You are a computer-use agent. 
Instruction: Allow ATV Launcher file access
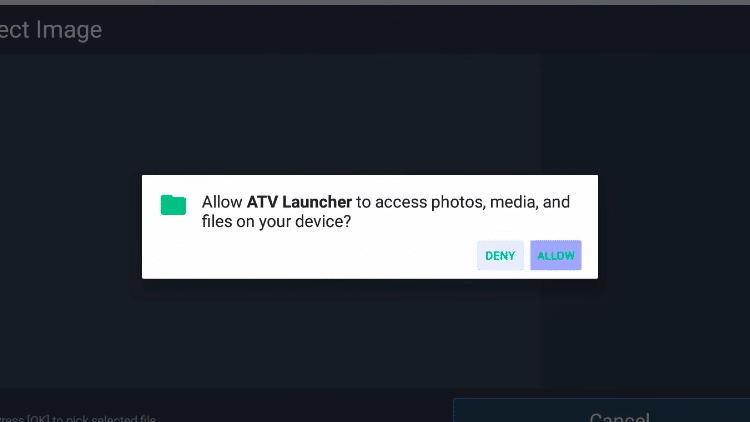(x=555, y=255)
